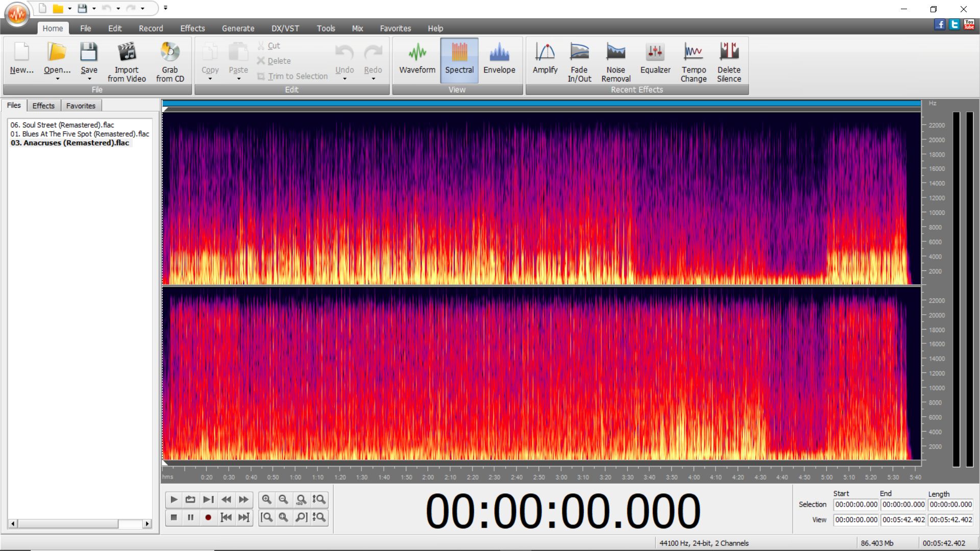Open the Noise Removal tool
Image resolution: width=980 pixels, height=551 pixels.
tap(616, 59)
